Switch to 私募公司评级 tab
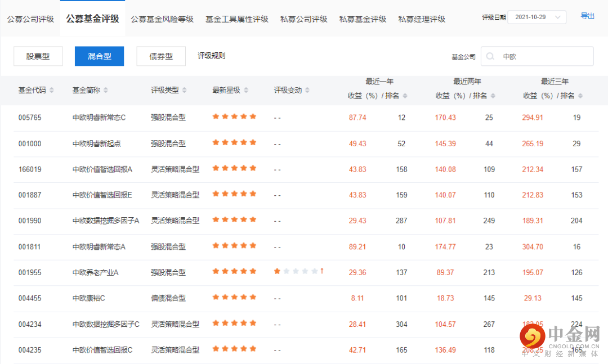The height and width of the screenshot is (364, 608). [x=304, y=19]
